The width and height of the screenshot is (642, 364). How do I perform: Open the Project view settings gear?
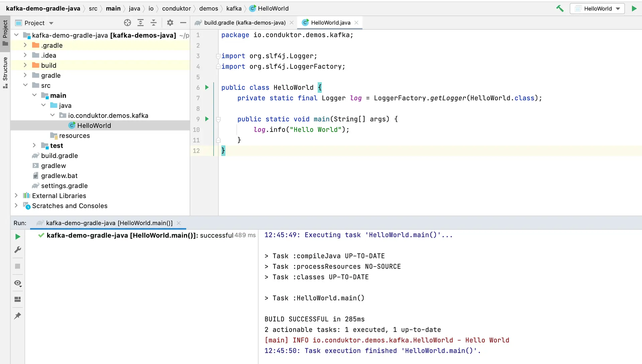170,23
